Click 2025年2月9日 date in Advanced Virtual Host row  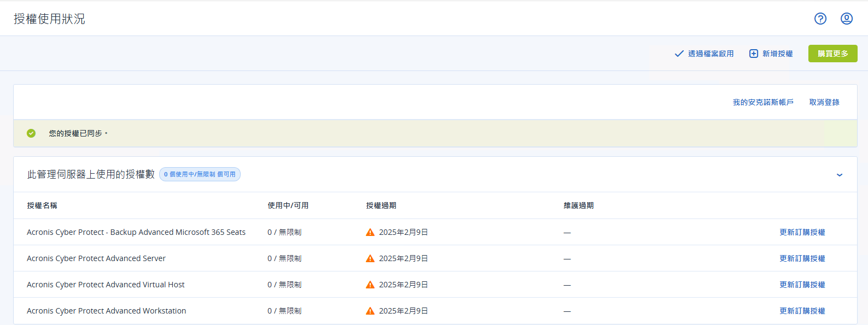click(x=404, y=285)
